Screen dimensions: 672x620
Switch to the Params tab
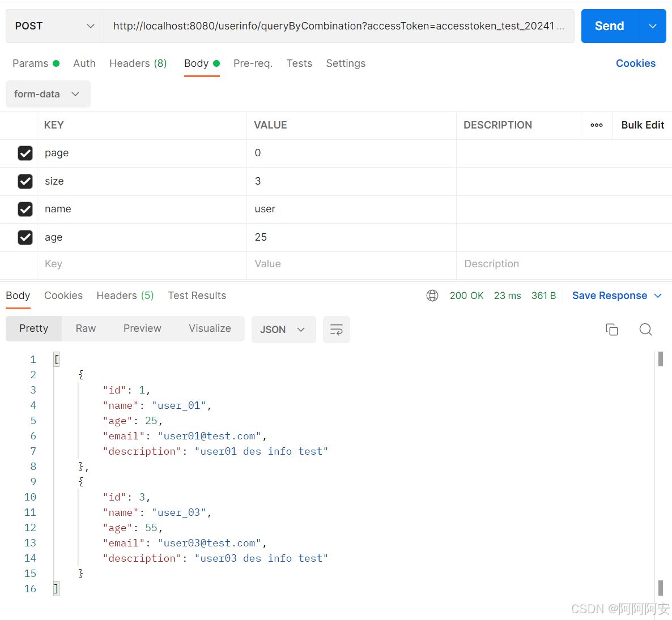pos(36,63)
